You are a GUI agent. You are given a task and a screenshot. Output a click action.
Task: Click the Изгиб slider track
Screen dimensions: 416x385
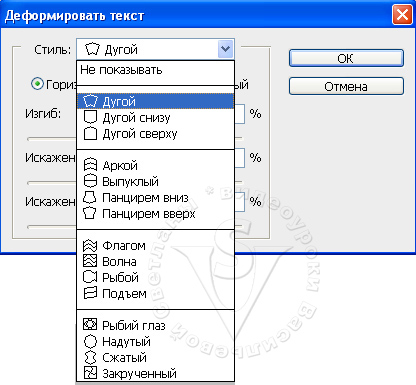pos(52,139)
